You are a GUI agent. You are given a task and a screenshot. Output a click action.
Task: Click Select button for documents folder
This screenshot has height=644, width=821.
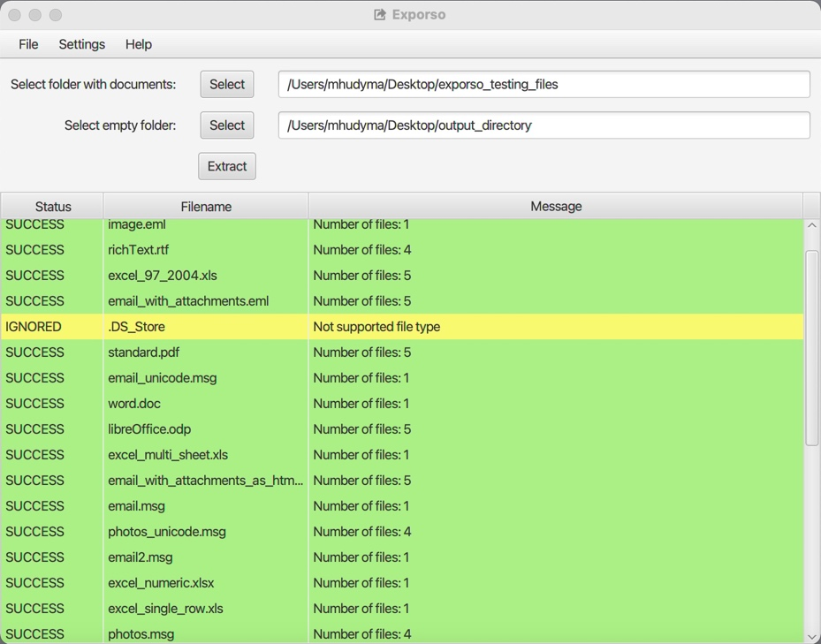tap(227, 85)
